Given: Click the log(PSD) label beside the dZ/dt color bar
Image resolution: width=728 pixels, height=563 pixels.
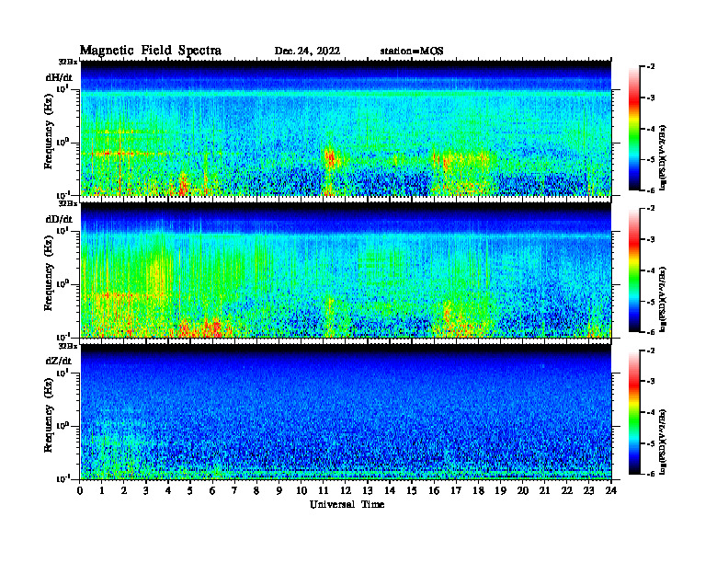Looking at the screenshot, I should pos(664,442).
